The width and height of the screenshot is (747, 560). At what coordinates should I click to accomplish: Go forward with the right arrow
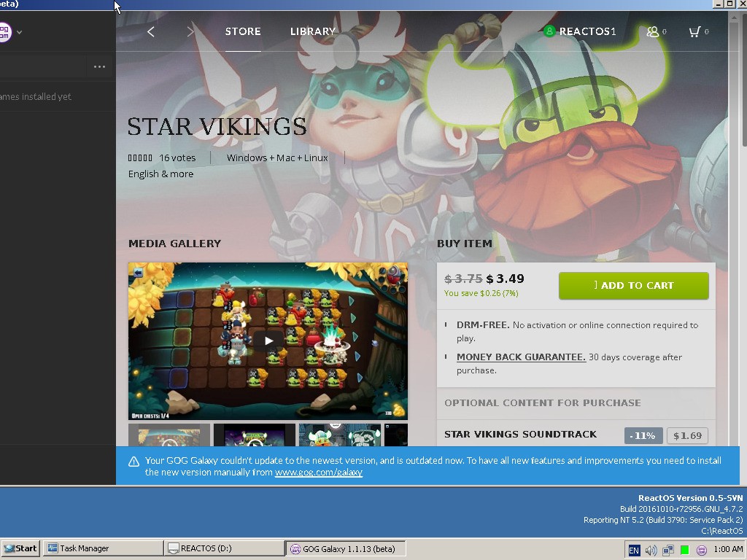click(x=190, y=32)
